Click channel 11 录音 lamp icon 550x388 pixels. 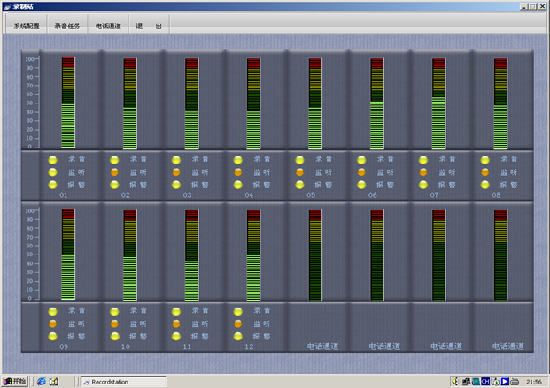[176, 312]
